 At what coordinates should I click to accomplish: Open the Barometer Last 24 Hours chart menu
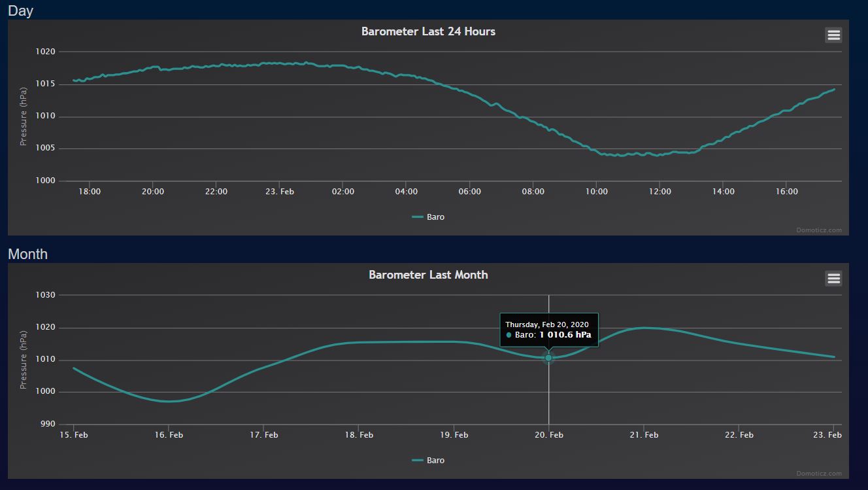(833, 35)
